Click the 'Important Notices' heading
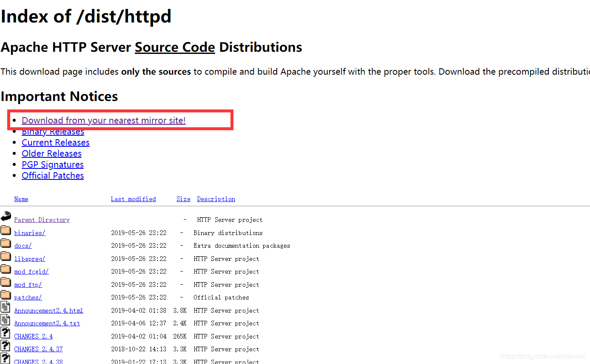The width and height of the screenshot is (590, 364). coord(59,96)
